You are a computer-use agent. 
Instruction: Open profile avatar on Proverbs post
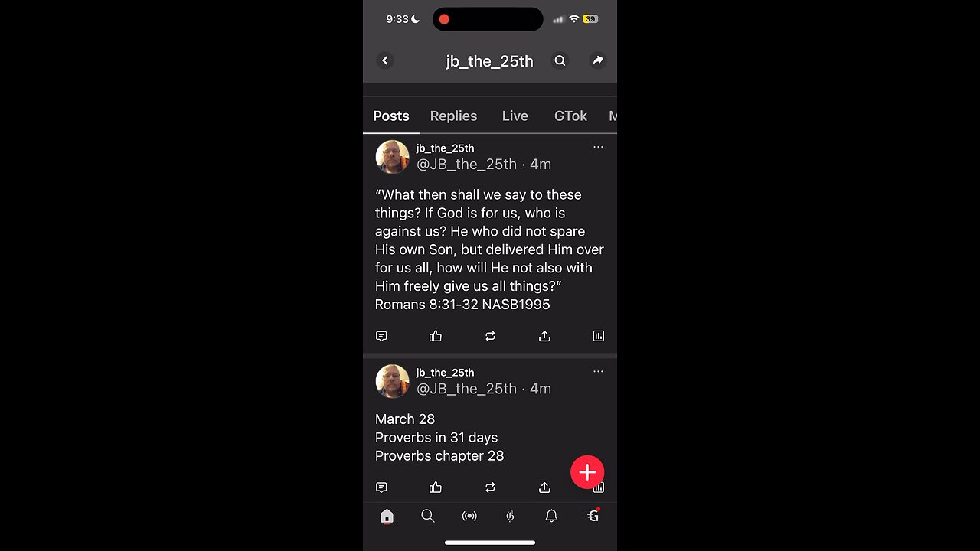coord(392,381)
